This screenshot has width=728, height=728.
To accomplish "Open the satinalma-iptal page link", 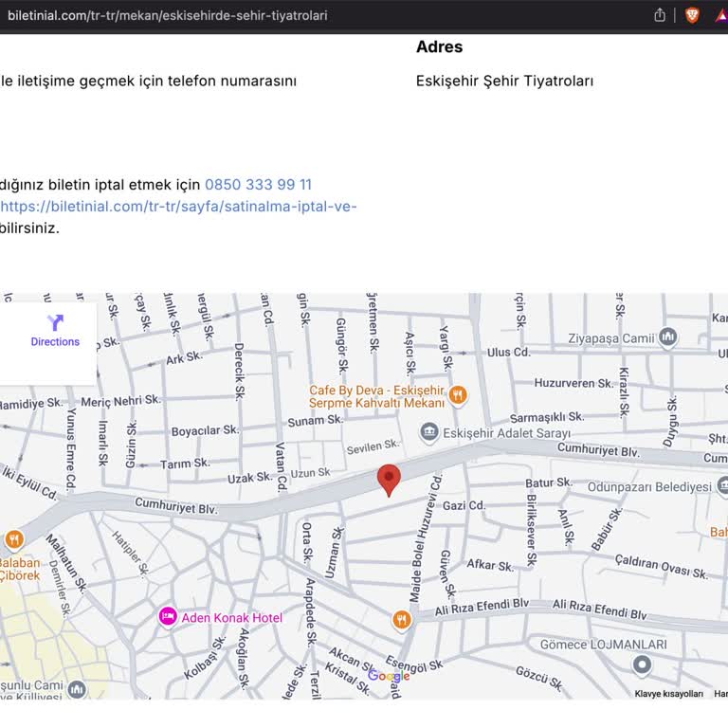I will tap(178, 207).
